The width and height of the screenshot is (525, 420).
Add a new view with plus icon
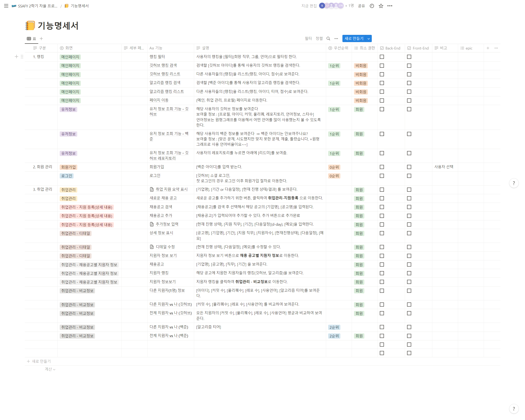[x=41, y=38]
